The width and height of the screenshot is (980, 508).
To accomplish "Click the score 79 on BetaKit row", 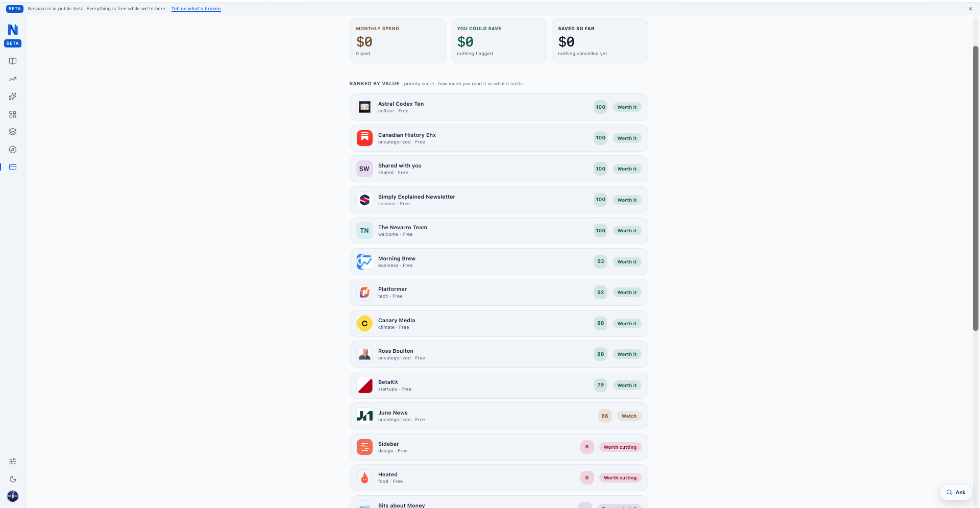I will click(x=601, y=385).
